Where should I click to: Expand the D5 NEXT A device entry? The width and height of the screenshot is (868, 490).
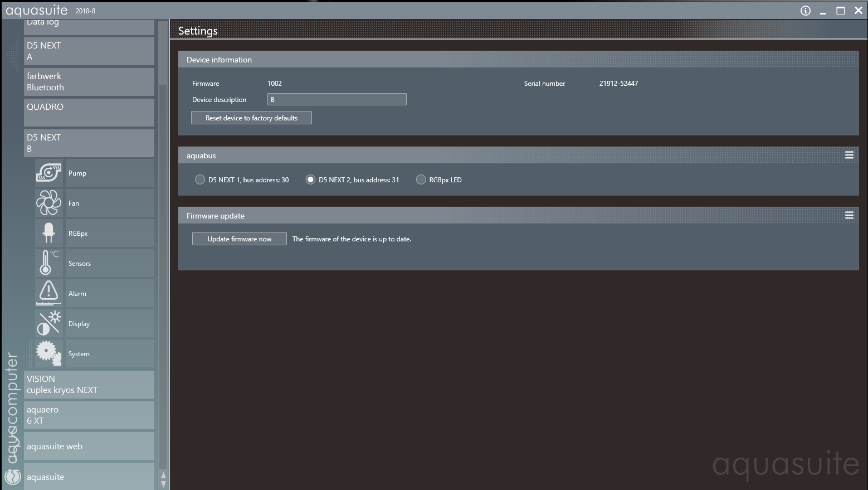point(89,51)
